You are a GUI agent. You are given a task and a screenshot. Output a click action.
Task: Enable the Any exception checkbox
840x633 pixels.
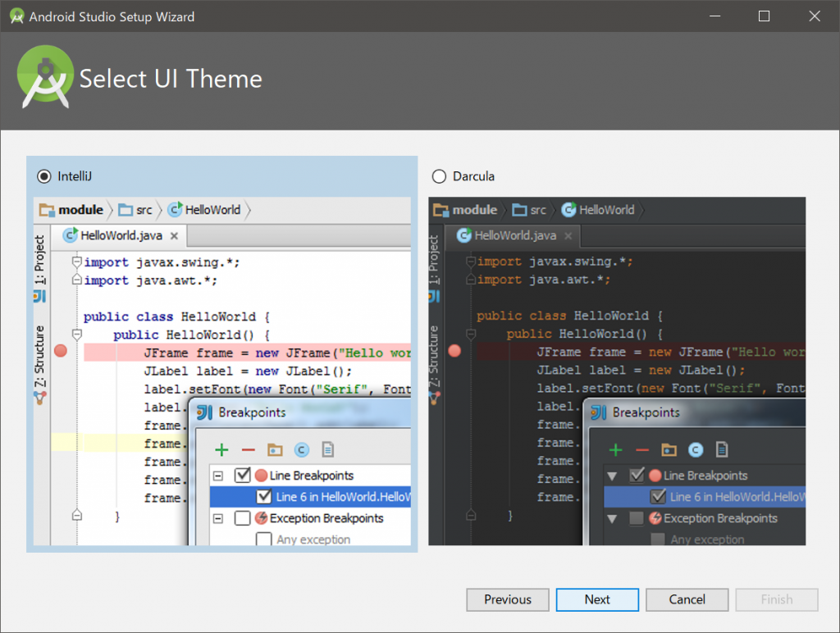pos(264,539)
